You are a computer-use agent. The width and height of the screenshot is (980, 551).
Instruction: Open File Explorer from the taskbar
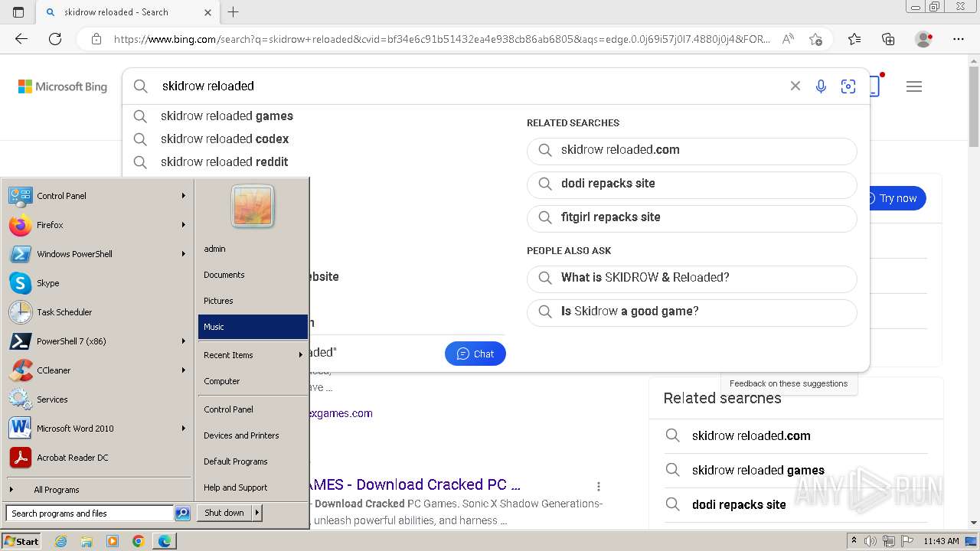[87, 541]
